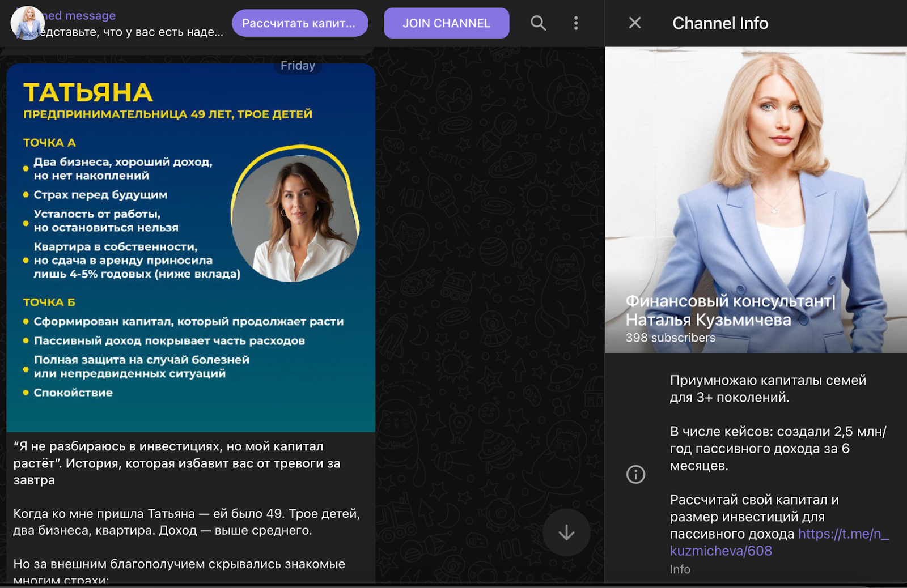Open the t.me/n_kuzmicheva/608 link
The image size is (907, 588).
(779, 542)
